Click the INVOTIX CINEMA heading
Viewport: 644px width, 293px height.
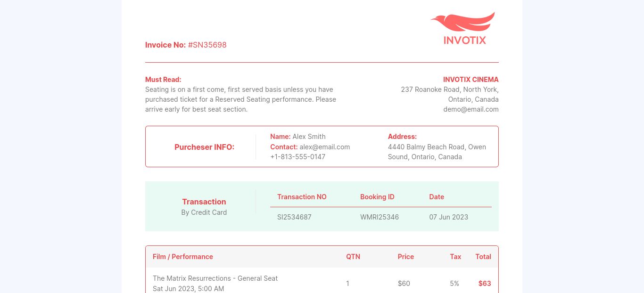(471, 80)
